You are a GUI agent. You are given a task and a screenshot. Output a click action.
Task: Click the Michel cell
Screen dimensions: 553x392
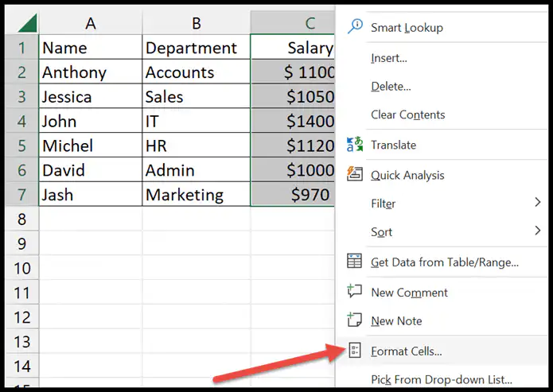[90, 145]
